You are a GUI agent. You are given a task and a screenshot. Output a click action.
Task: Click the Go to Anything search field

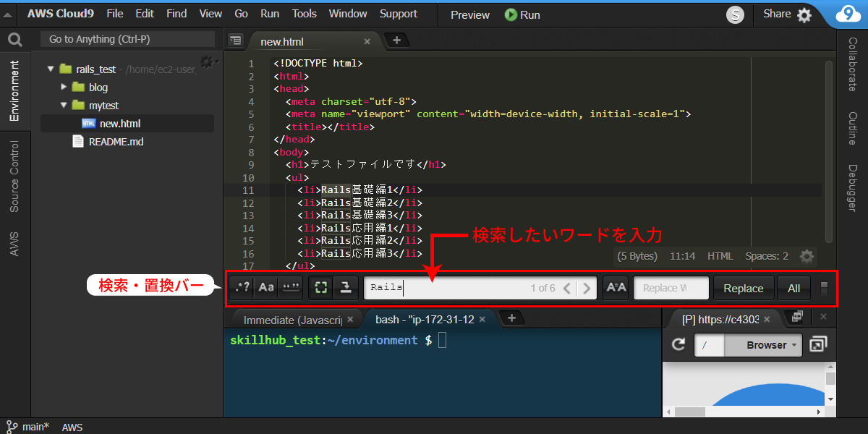pos(128,40)
